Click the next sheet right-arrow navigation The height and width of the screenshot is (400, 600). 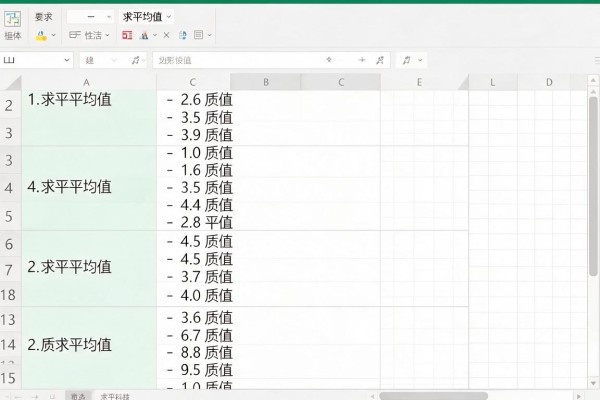point(35,397)
